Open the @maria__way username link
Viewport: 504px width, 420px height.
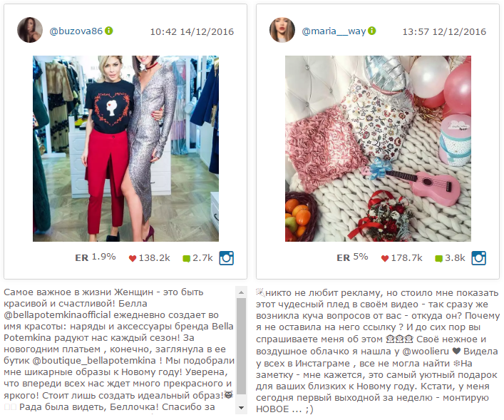click(x=334, y=31)
